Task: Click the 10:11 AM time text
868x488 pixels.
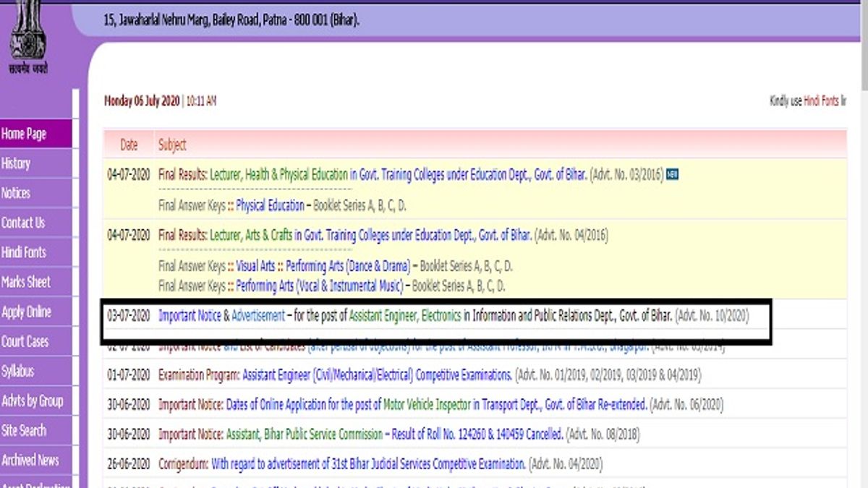Action: point(201,101)
